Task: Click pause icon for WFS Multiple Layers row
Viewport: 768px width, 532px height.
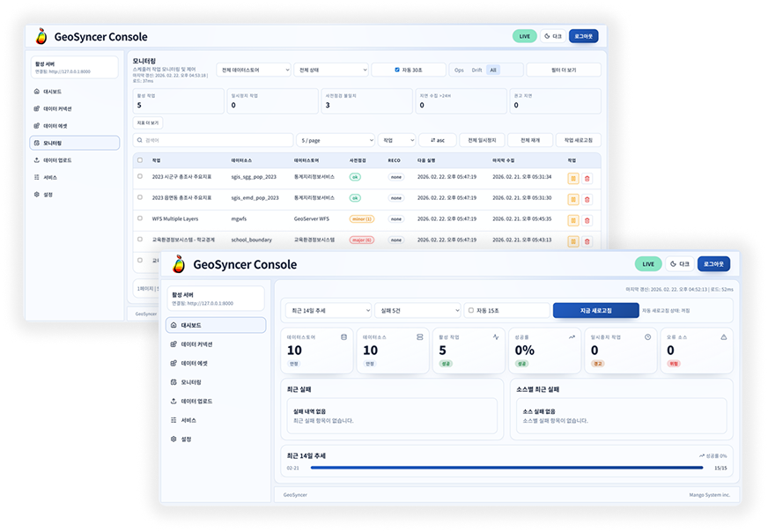Action: point(572,218)
